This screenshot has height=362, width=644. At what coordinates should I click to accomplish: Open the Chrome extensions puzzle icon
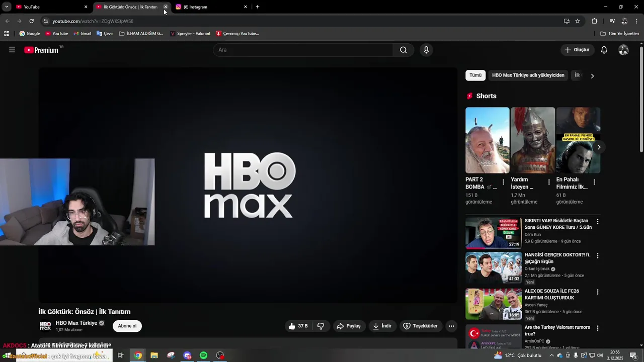(x=594, y=21)
